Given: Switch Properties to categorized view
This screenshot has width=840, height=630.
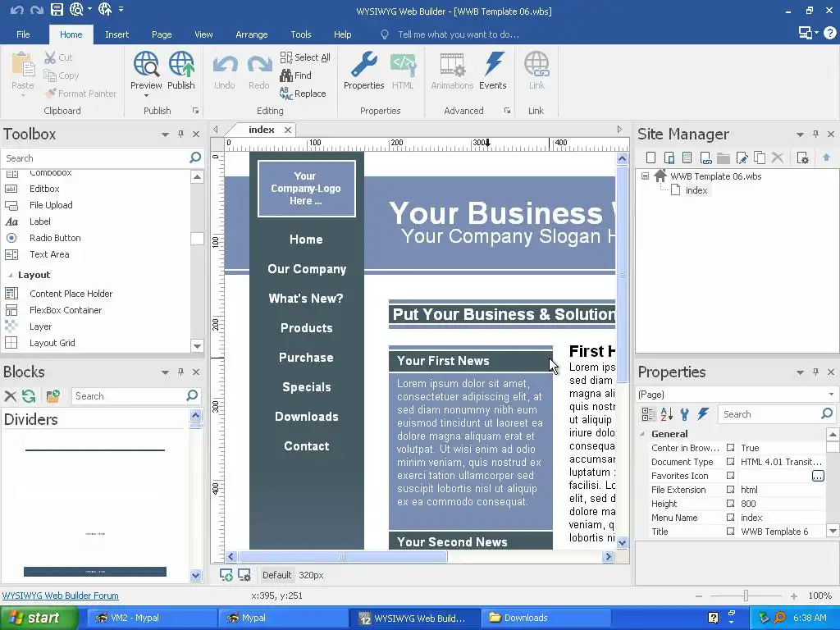Looking at the screenshot, I should [648, 414].
